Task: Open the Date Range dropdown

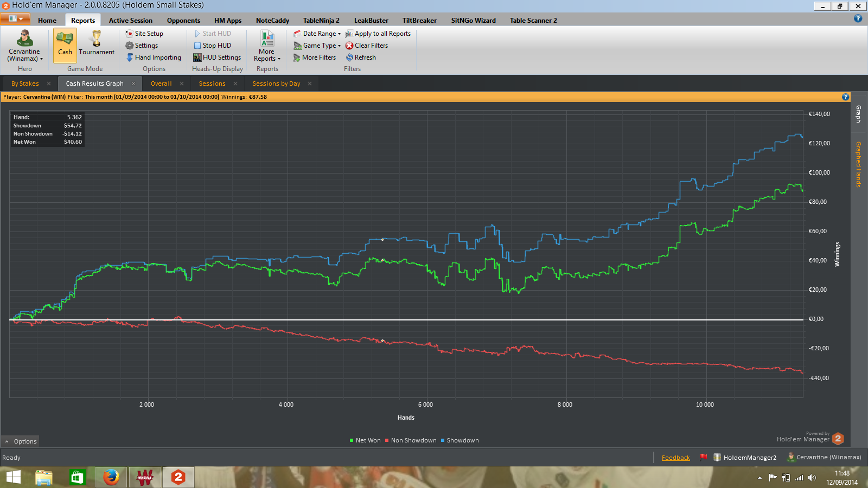Action: 317,34
